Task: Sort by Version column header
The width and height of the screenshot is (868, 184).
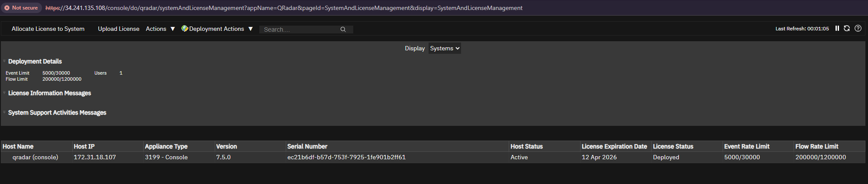Action: point(250,146)
